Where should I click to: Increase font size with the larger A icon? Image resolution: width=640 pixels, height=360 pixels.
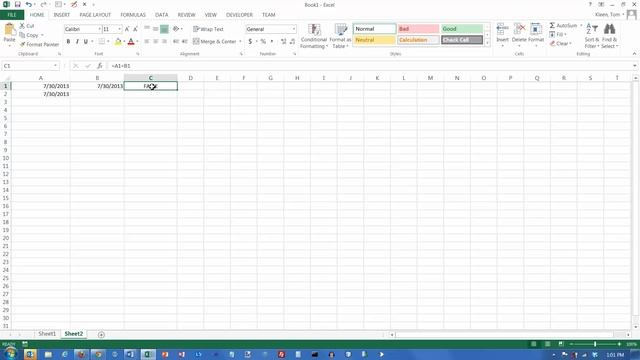pos(127,29)
